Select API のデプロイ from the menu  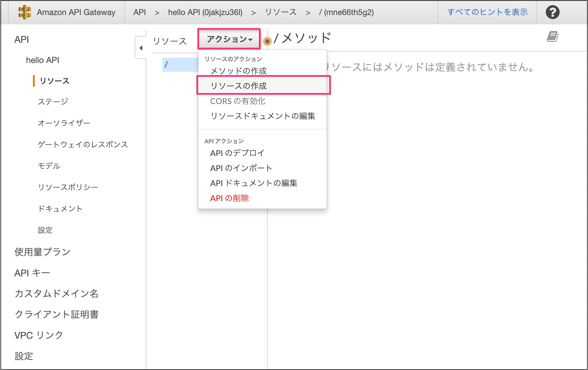click(237, 153)
